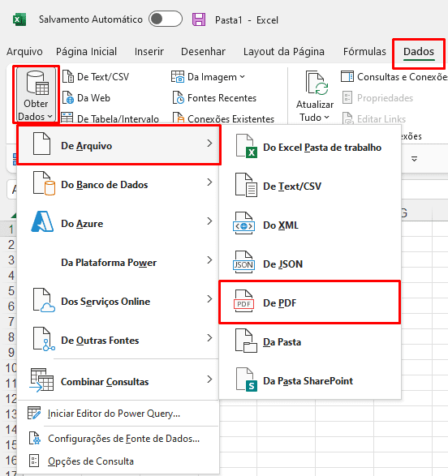Screen dimensions: 448x476
Task: Click Da Web ribbon command
Action: [86, 98]
